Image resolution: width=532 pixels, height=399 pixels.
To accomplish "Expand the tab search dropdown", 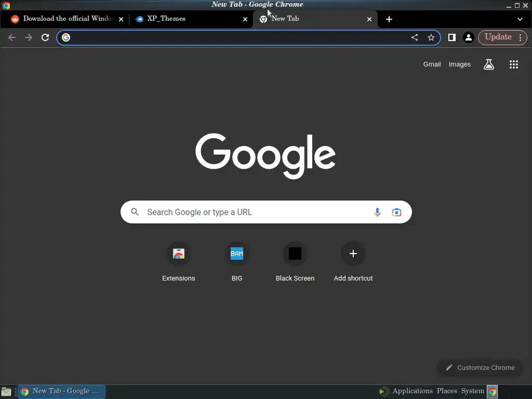I will point(520,19).
